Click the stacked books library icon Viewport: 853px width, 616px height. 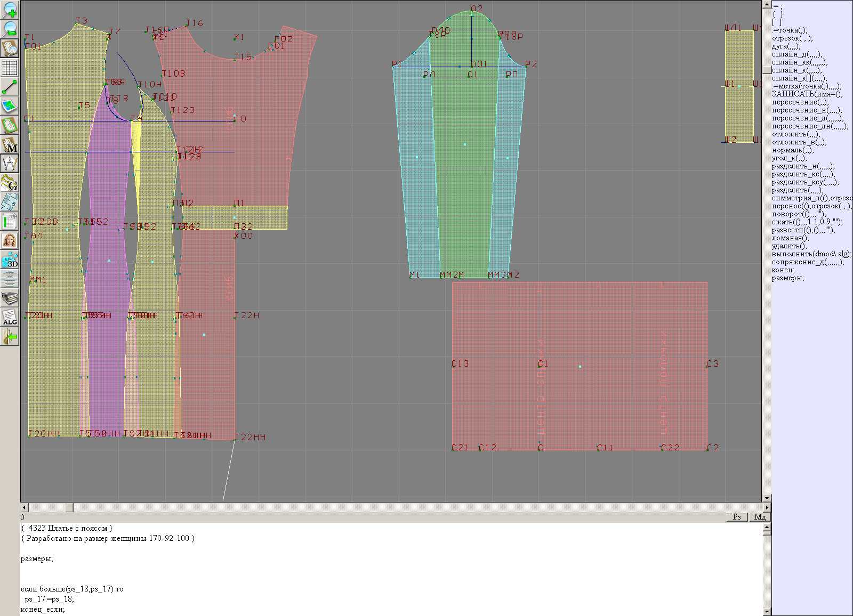pyautogui.click(x=10, y=298)
